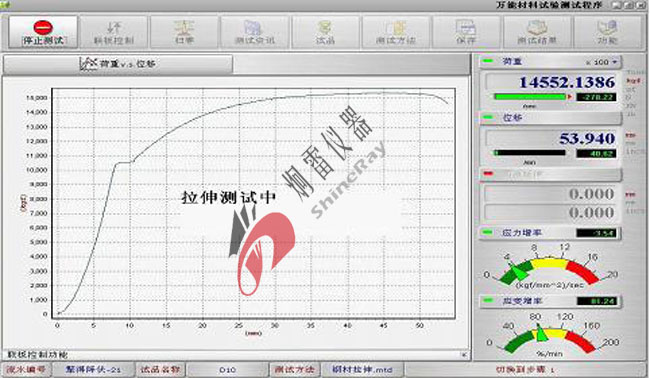Click the 应变增率 header label
This screenshot has width=650, height=378.
(522, 301)
